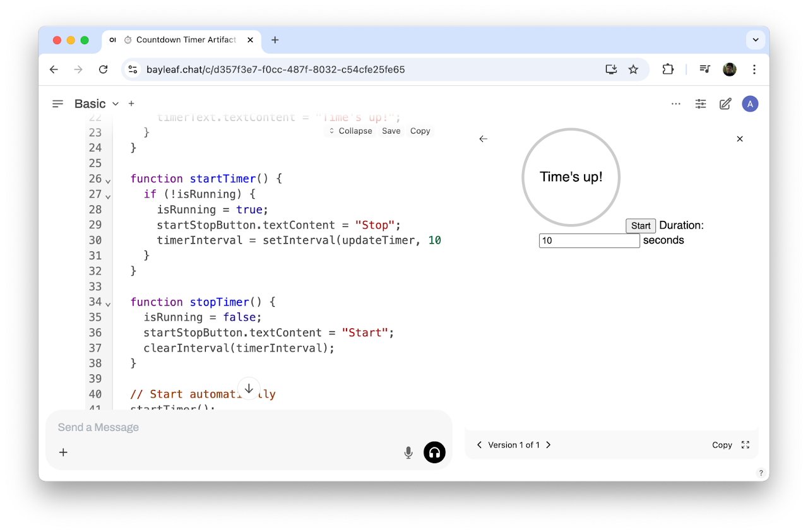Close the artifact preview panel
Image resolution: width=808 pixels, height=532 pixels.
(740, 139)
